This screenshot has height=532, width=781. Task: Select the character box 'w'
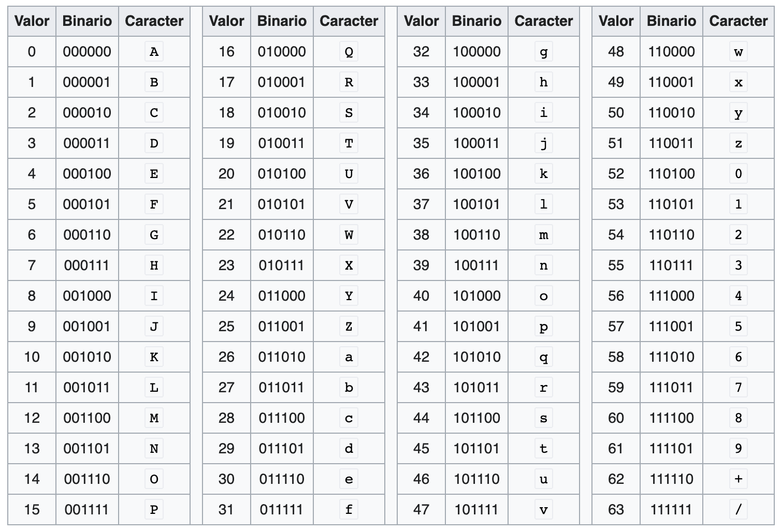coord(738,52)
